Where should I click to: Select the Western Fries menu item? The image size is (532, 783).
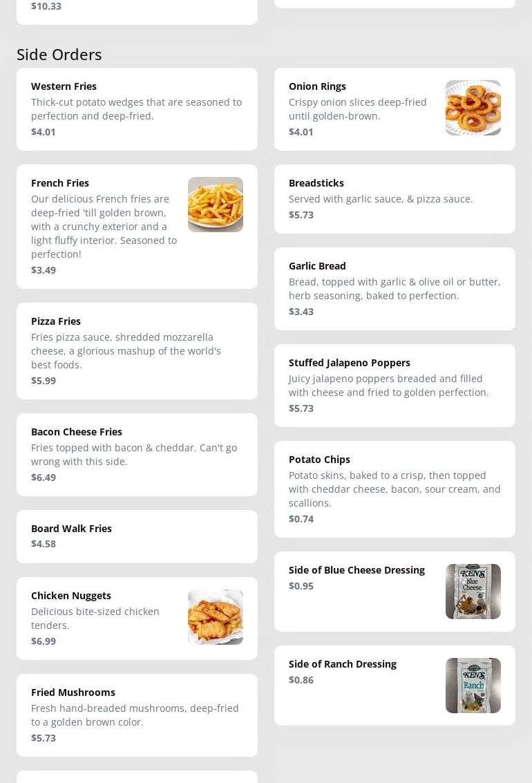(137, 109)
